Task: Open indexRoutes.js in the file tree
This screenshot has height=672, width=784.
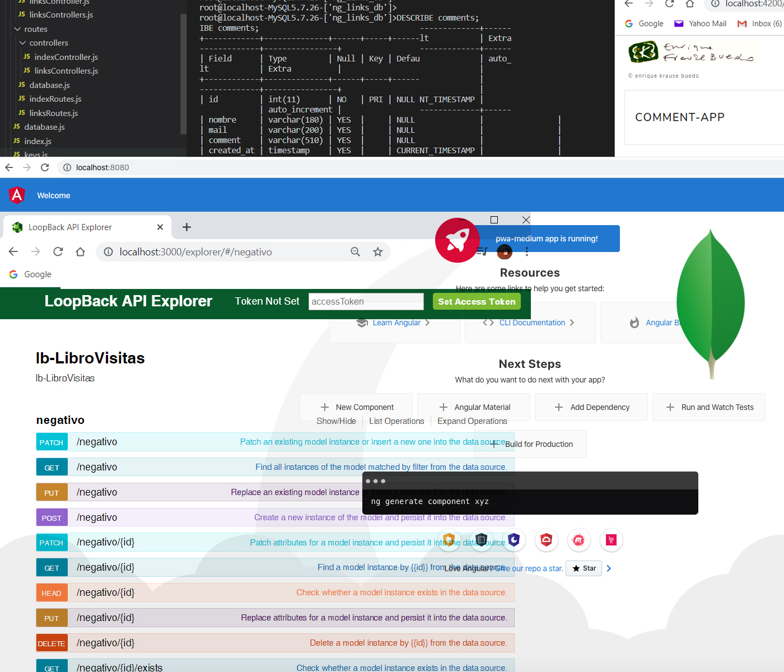Action: pos(55,99)
